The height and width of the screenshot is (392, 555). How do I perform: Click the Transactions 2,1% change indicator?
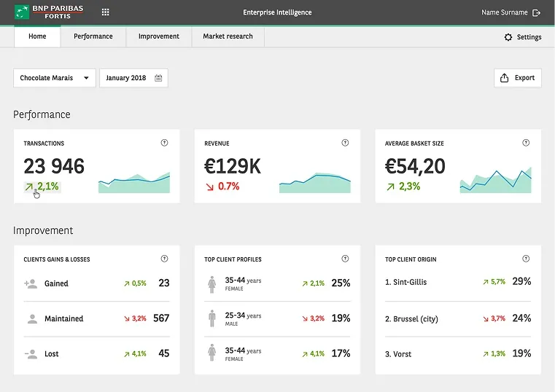(x=42, y=187)
